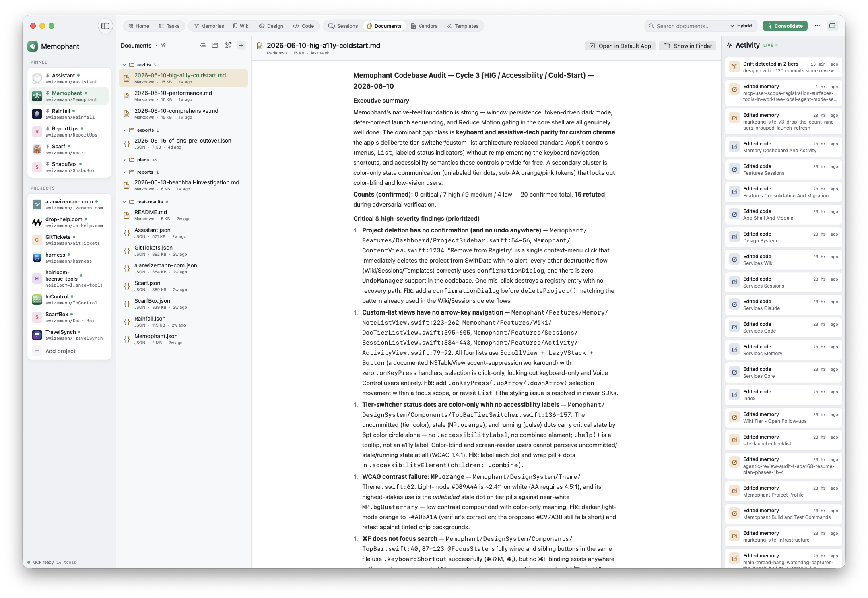Select the pinned Assistant project icon
This screenshot has height=598, width=868.
coord(37,79)
